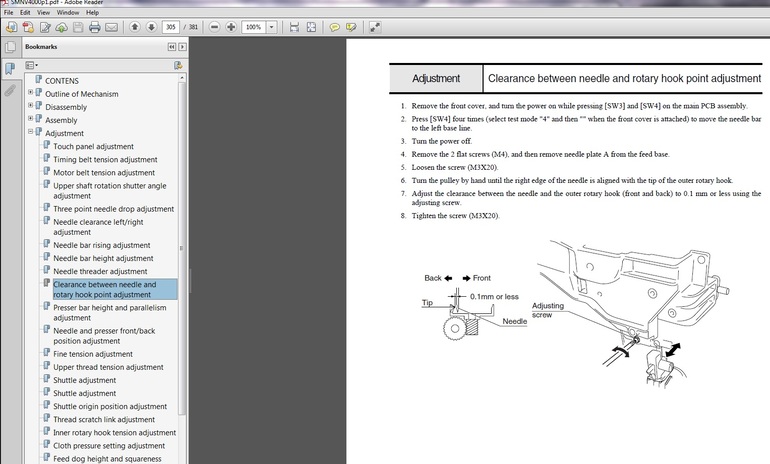Print the document via printer icon

tap(95, 27)
